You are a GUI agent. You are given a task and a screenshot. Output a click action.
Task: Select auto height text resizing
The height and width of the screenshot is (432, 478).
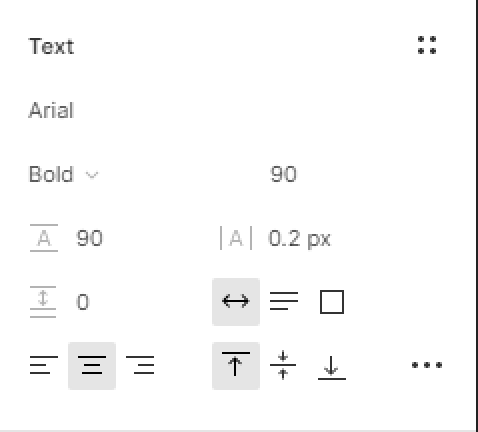coord(284,302)
